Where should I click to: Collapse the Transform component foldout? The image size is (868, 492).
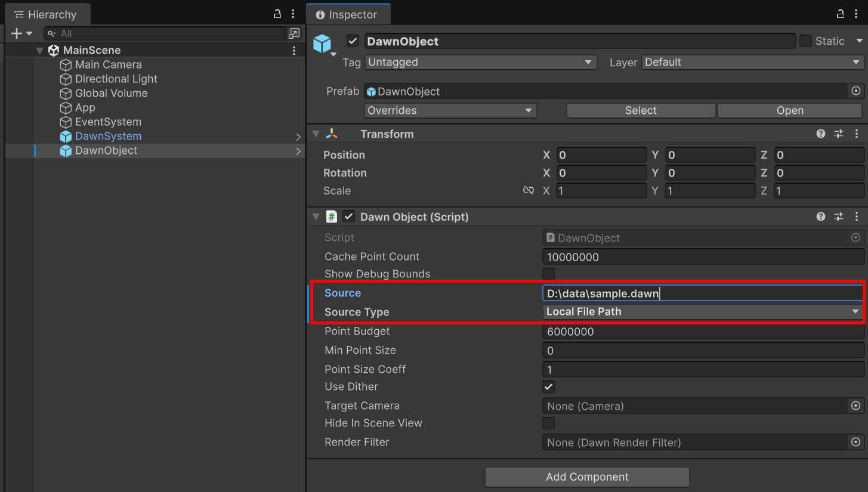tap(316, 134)
